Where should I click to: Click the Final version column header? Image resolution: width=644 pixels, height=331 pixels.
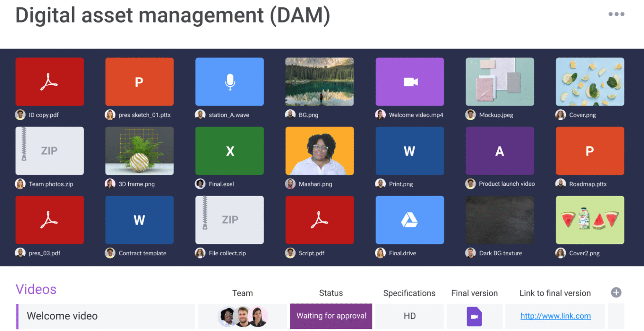[x=475, y=293]
